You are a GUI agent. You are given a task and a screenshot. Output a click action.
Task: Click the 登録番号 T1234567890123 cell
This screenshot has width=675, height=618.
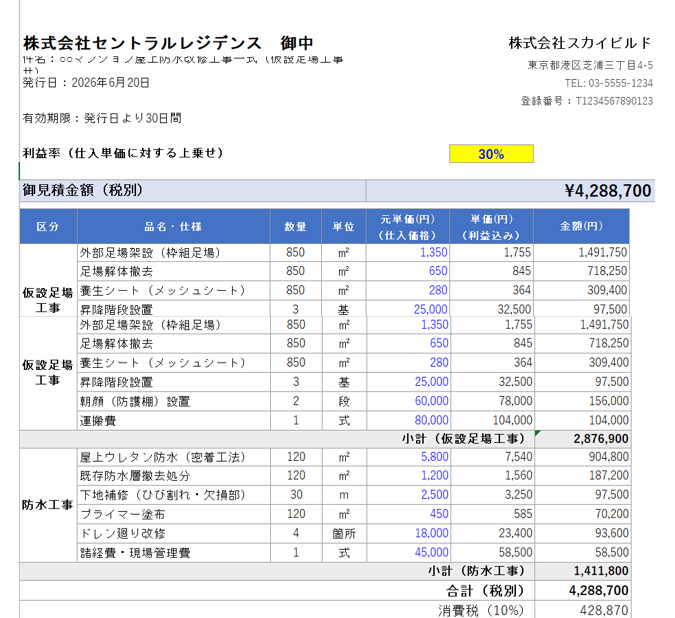(587, 101)
